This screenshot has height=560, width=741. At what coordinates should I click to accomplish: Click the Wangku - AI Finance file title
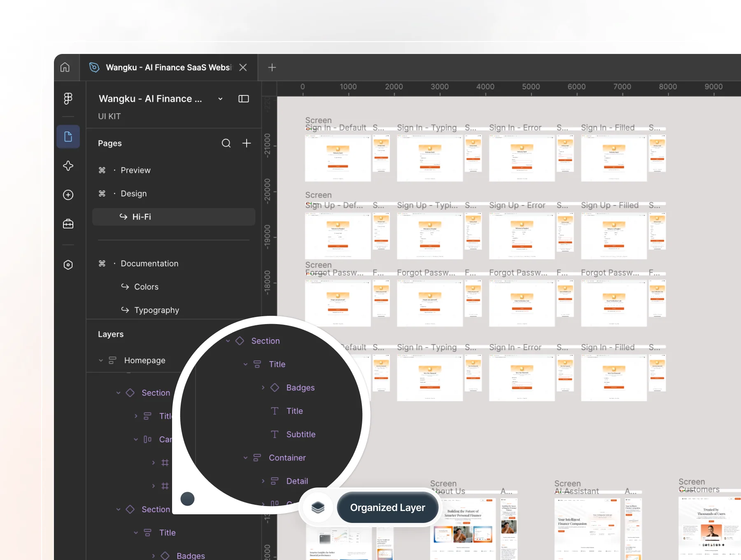[150, 99]
